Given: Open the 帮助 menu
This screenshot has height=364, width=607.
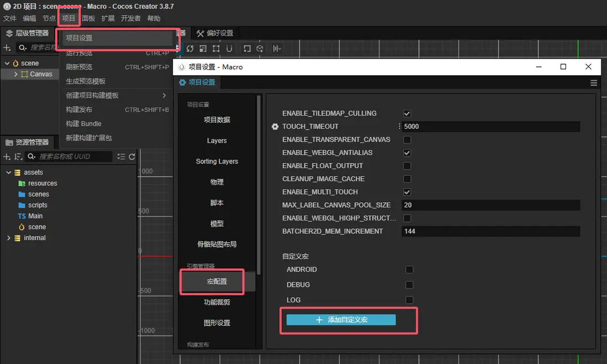Looking at the screenshot, I should [x=154, y=19].
